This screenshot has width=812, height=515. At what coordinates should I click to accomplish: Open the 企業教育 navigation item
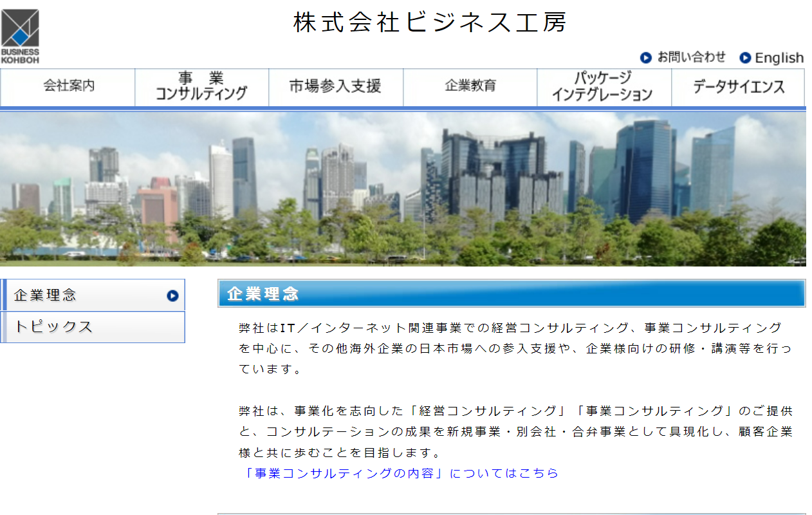point(470,86)
